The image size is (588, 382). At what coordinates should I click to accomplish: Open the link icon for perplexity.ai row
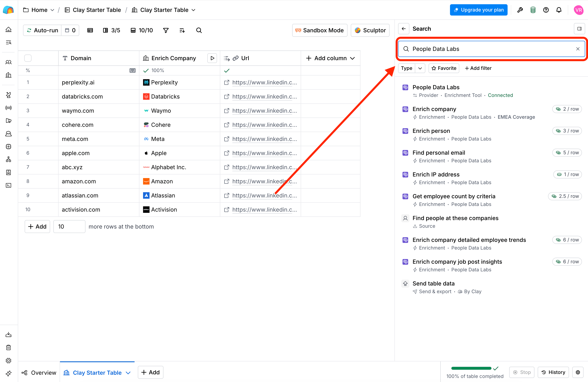tap(226, 82)
